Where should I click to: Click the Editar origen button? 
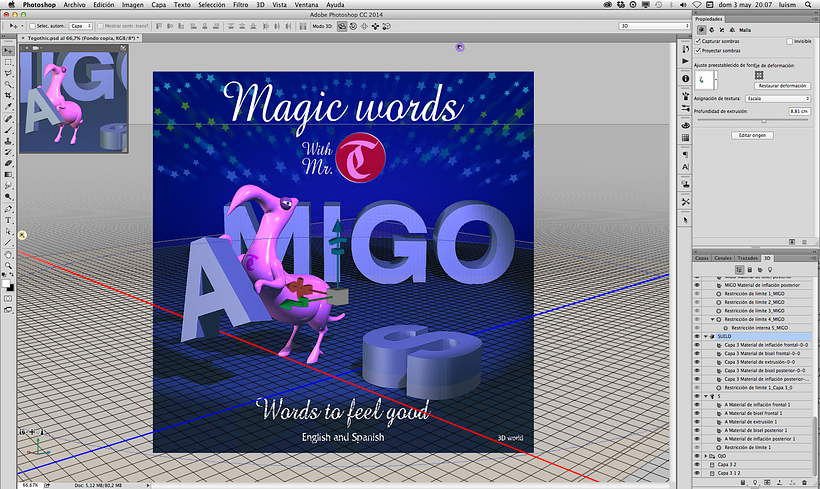click(754, 134)
